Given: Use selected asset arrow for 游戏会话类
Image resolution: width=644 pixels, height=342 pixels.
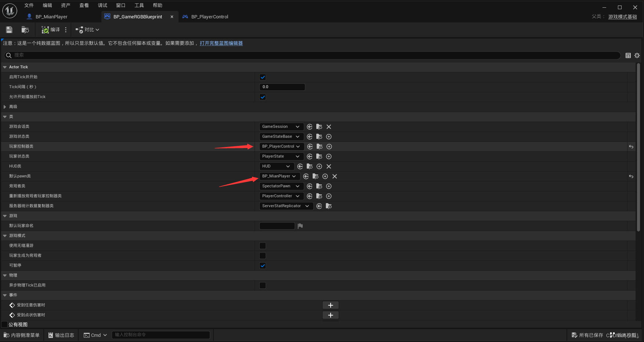Looking at the screenshot, I should pyautogui.click(x=310, y=127).
